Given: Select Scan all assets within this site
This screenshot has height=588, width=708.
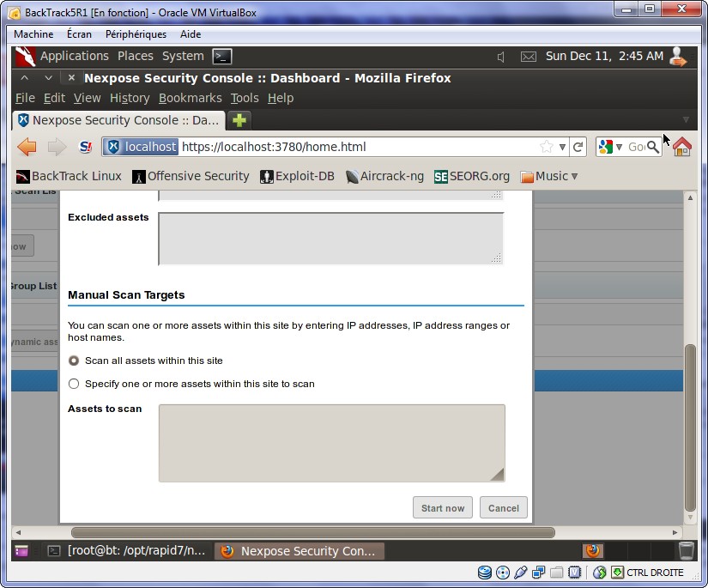Looking at the screenshot, I should click(74, 361).
